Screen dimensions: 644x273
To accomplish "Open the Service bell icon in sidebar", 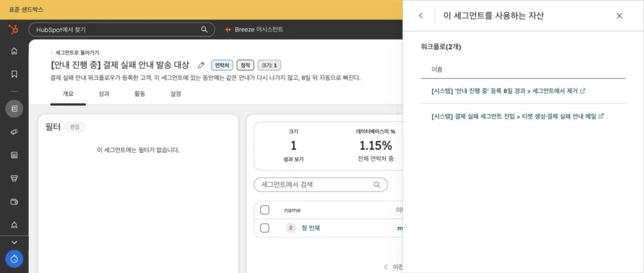I will tap(14, 225).
